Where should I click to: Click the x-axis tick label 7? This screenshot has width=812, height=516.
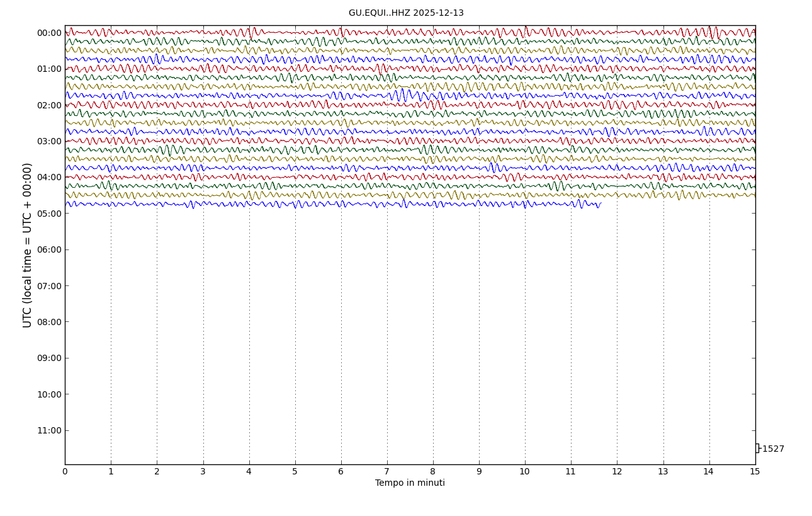click(x=387, y=472)
